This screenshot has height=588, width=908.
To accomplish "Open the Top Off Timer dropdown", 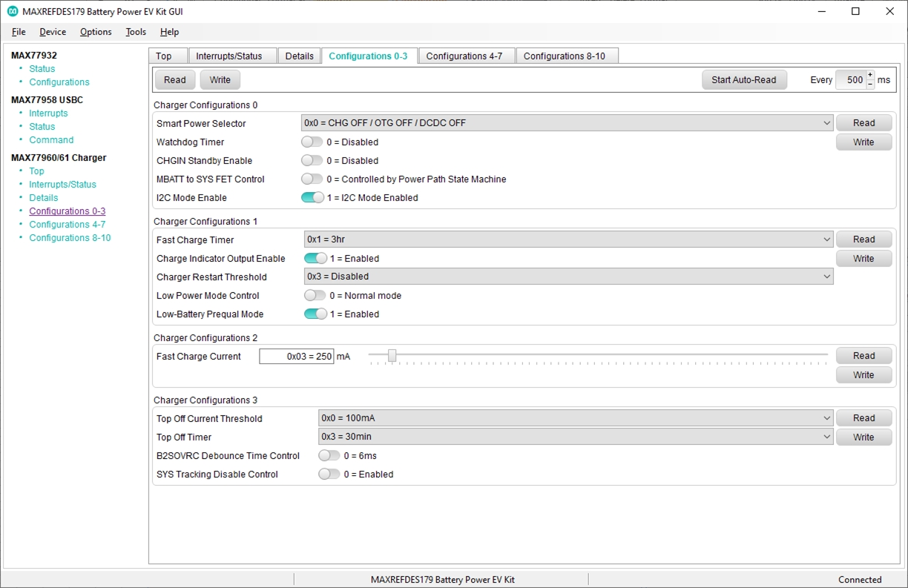I will 576,437.
